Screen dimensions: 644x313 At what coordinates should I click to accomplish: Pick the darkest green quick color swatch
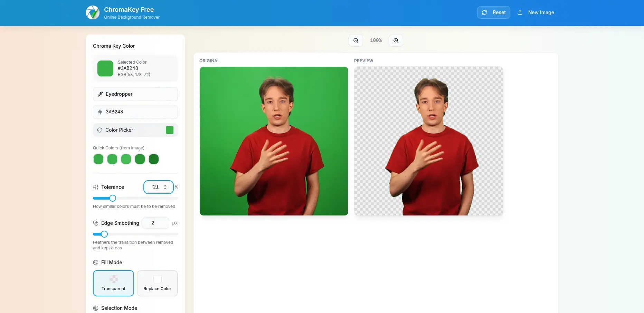153,159
